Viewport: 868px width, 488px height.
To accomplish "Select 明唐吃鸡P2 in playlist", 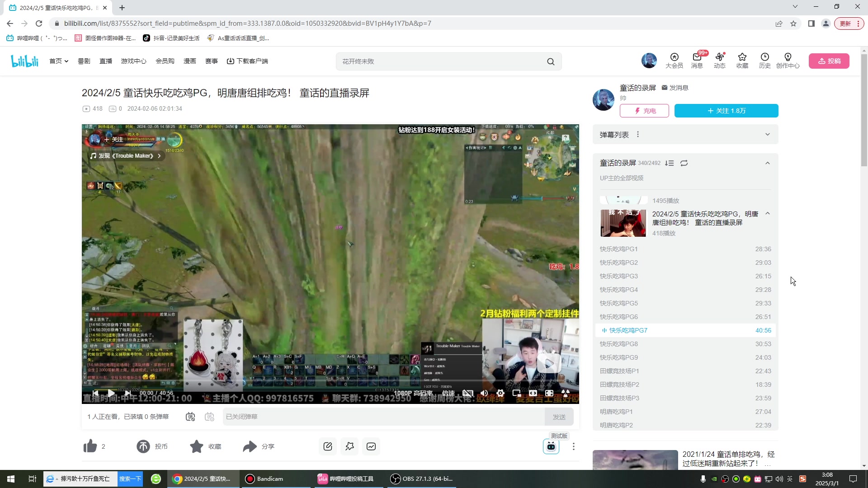I will [x=685, y=425].
